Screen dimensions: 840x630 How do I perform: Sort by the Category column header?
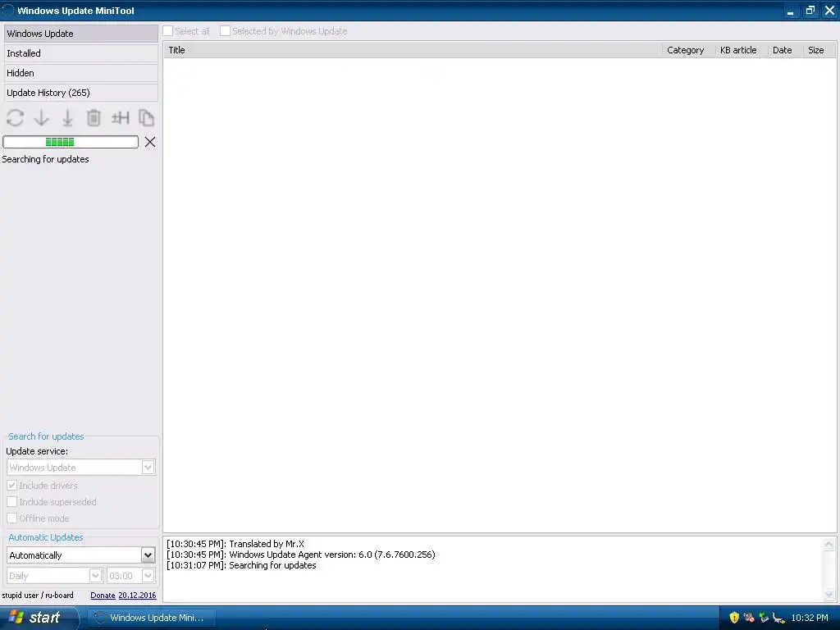[x=688, y=50]
